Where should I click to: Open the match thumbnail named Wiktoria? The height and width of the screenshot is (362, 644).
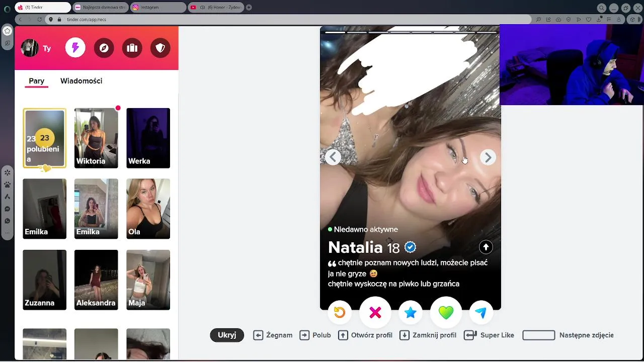pyautogui.click(x=96, y=138)
